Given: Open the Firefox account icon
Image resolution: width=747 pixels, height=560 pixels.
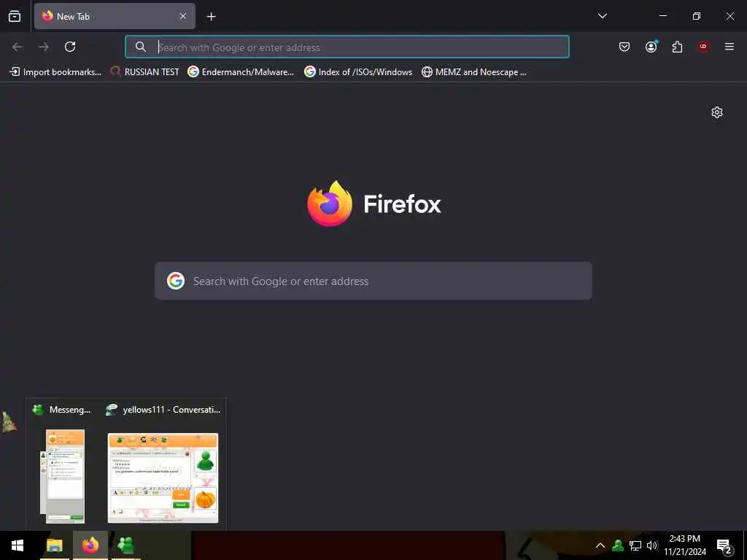Looking at the screenshot, I should pos(651,47).
